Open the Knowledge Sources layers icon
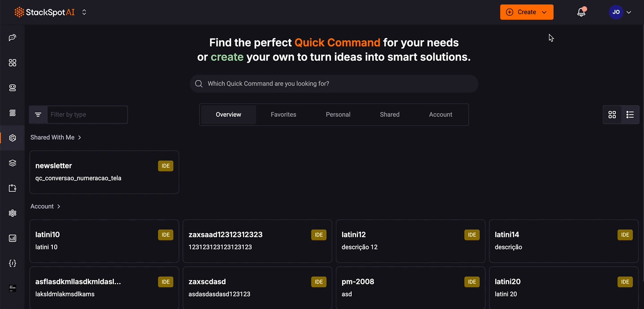This screenshot has width=644, height=309. pos(12,163)
